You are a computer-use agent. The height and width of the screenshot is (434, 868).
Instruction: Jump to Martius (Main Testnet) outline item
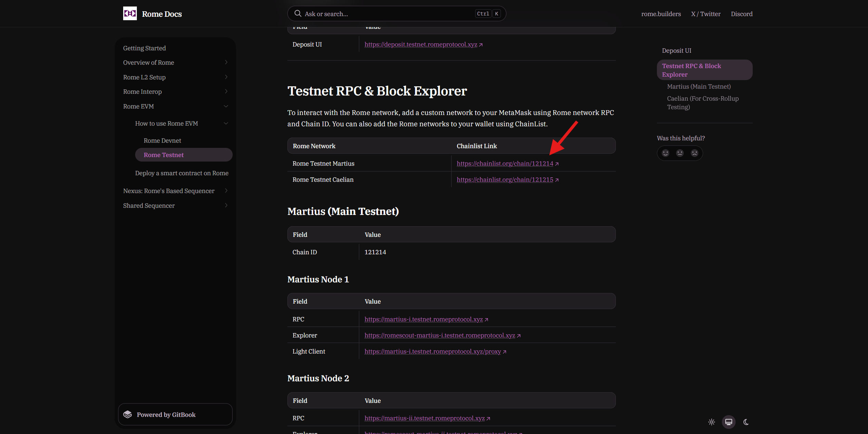699,86
